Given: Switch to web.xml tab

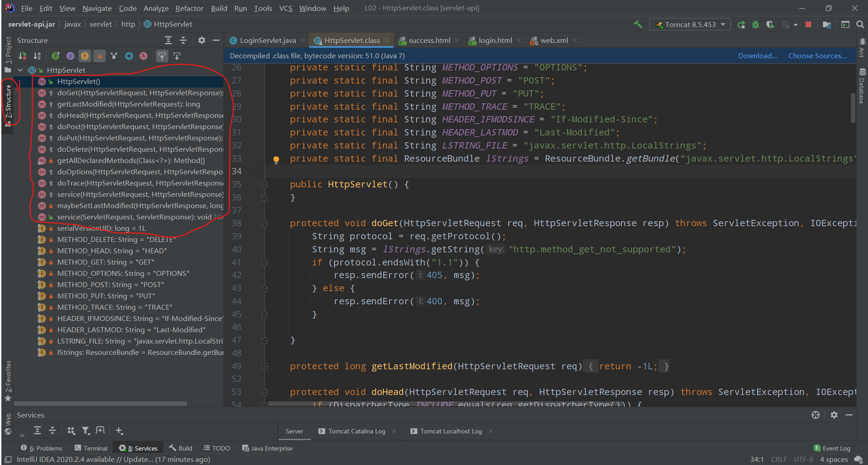Looking at the screenshot, I should click(x=554, y=40).
